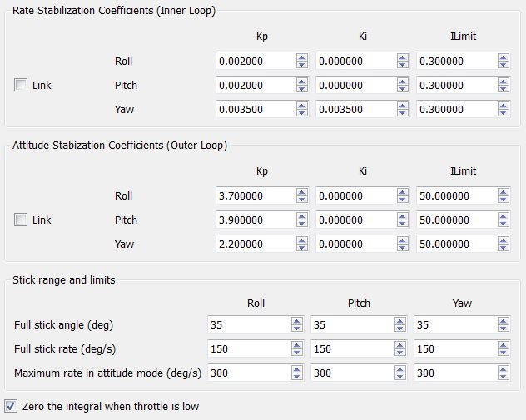Image resolution: width=526 pixels, height=420 pixels.
Task: Decrease Full stick rate Pitch value
Action: coord(401,353)
